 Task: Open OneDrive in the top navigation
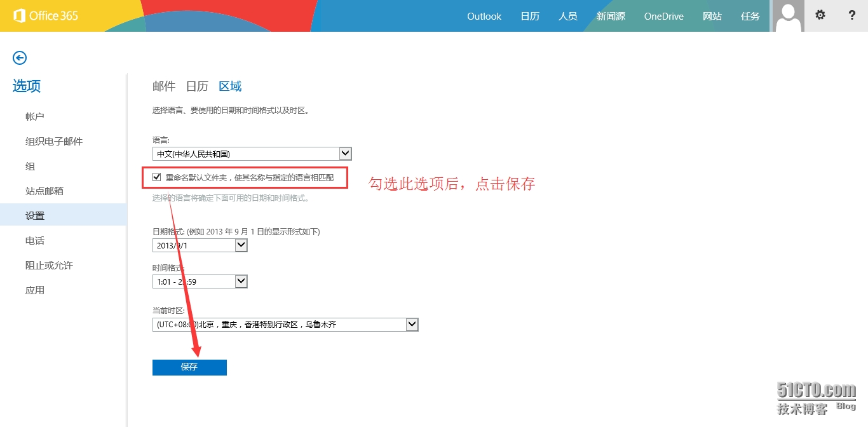tap(663, 17)
